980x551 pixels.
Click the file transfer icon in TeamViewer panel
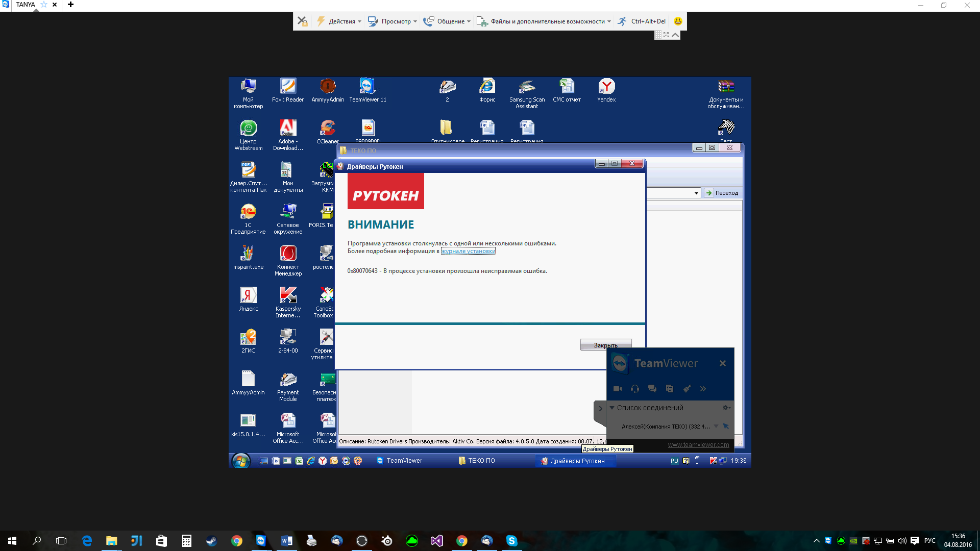tap(670, 389)
